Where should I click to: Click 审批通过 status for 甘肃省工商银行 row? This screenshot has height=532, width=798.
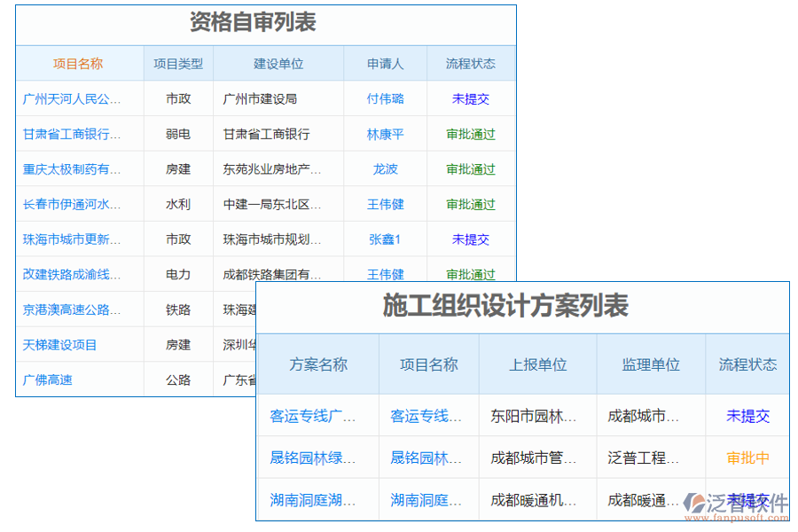tap(471, 134)
